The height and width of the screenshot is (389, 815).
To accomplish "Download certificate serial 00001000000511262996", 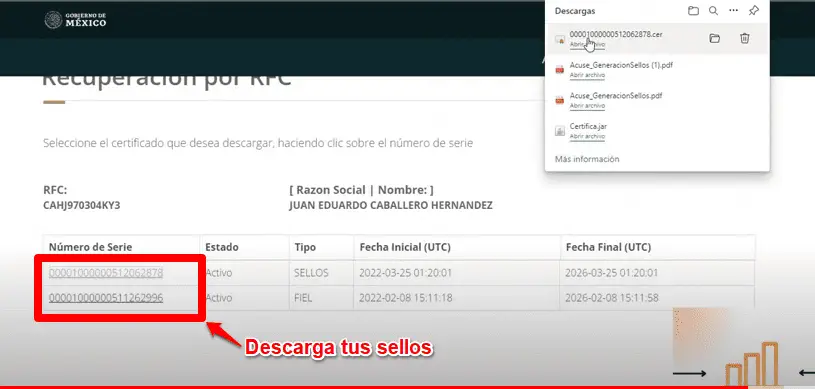I will point(106,298).
